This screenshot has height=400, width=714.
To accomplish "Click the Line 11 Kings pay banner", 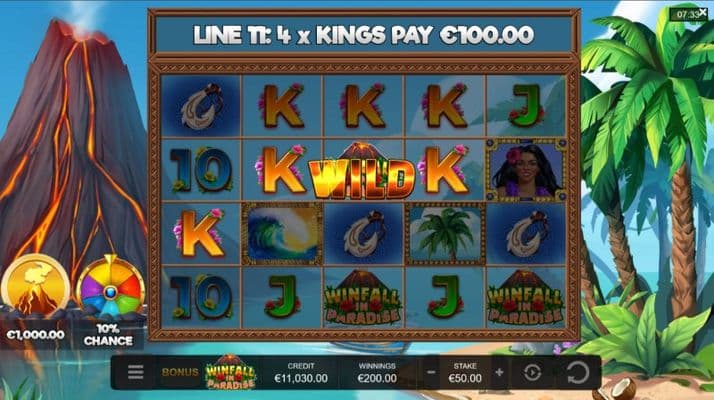I will tap(363, 35).
